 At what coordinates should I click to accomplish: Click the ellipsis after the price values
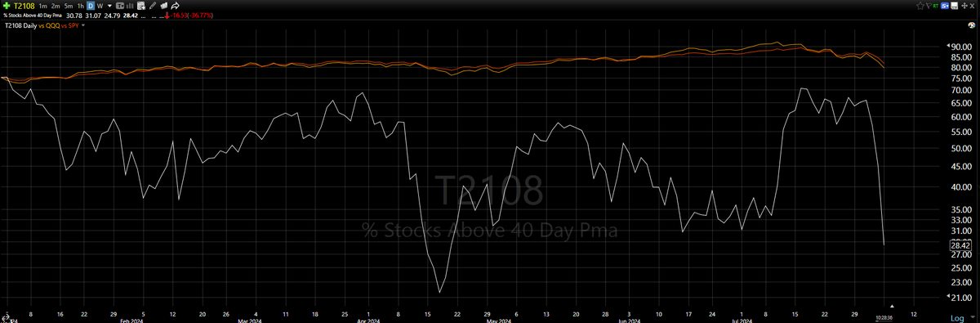click(x=144, y=16)
